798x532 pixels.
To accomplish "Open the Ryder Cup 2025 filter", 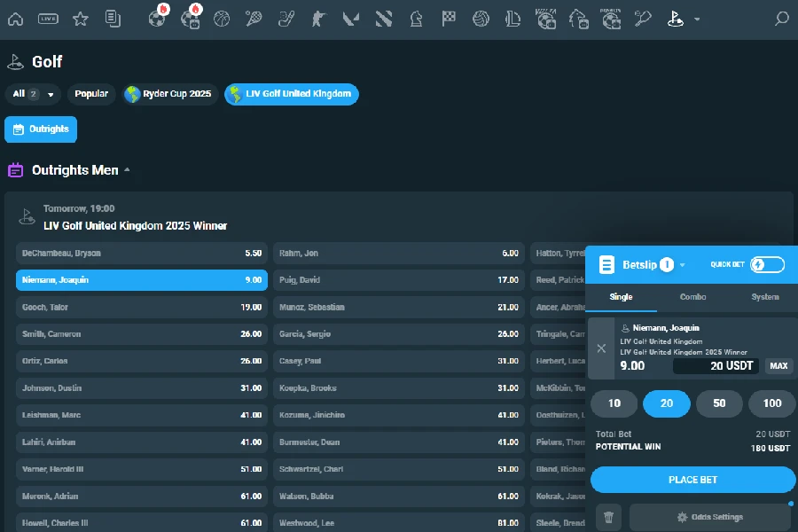I will pos(168,94).
